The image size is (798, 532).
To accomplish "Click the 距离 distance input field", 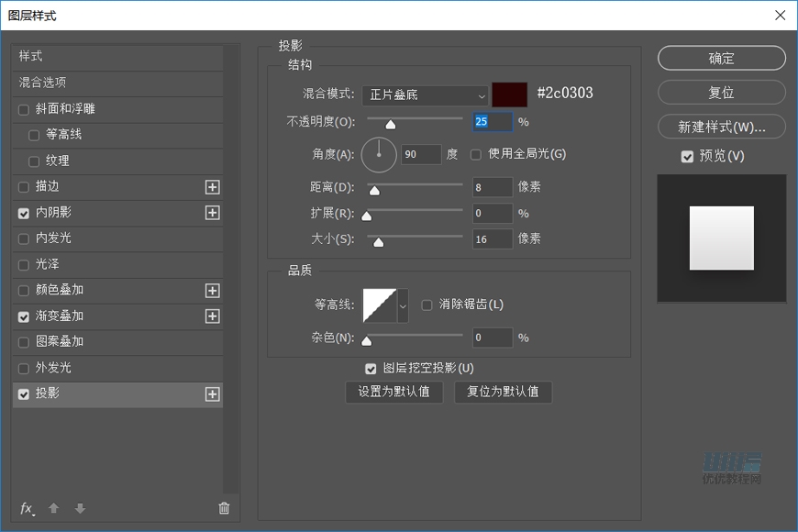I will click(x=492, y=186).
